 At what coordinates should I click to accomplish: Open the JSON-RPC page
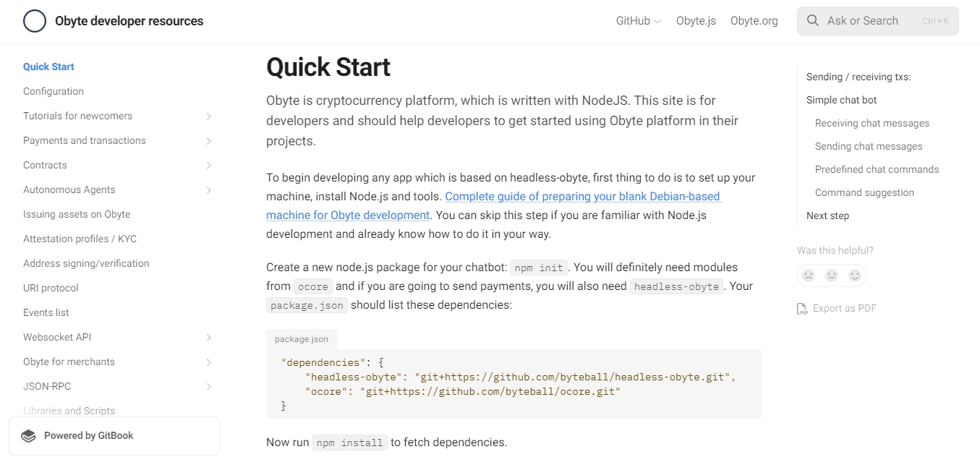click(x=47, y=386)
